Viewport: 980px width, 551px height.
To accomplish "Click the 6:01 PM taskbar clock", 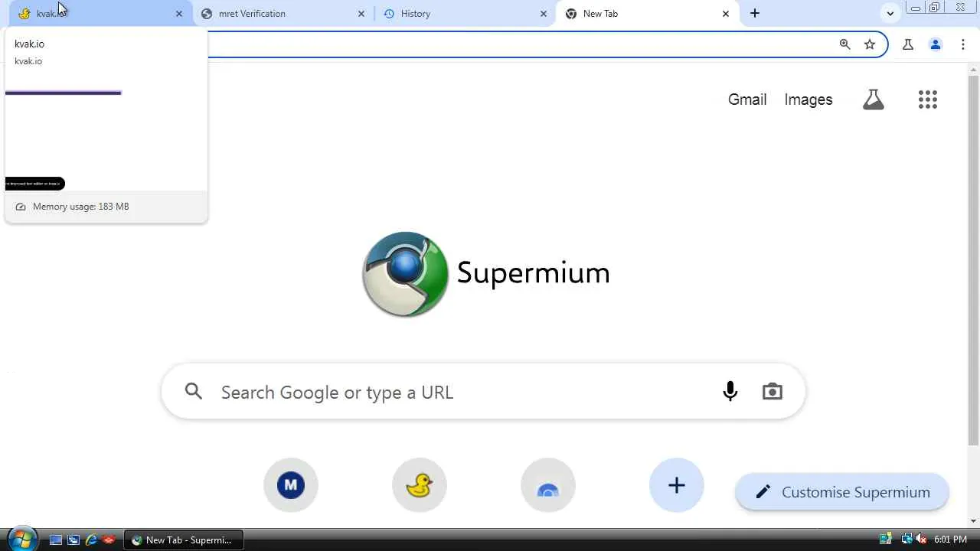I will [951, 540].
